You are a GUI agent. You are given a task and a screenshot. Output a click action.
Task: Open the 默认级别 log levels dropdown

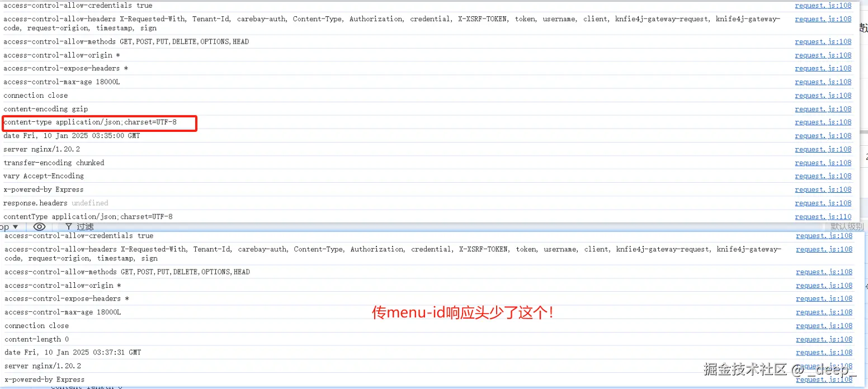(846, 226)
